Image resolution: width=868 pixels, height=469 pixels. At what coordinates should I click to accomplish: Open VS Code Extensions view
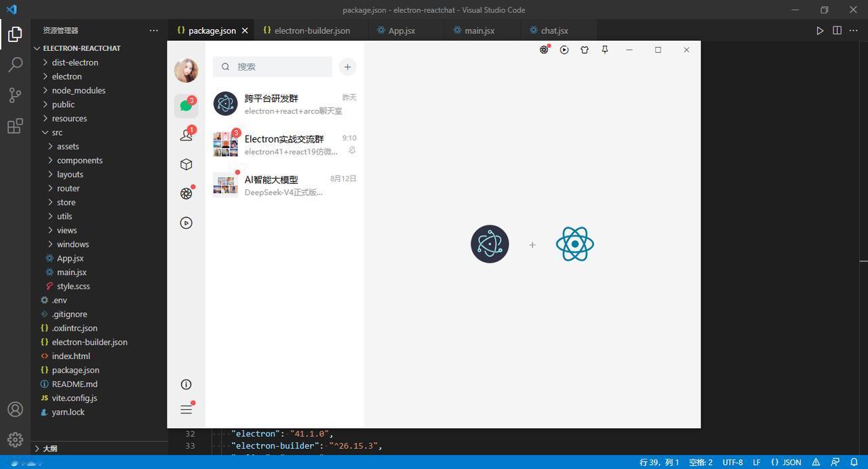(15, 126)
